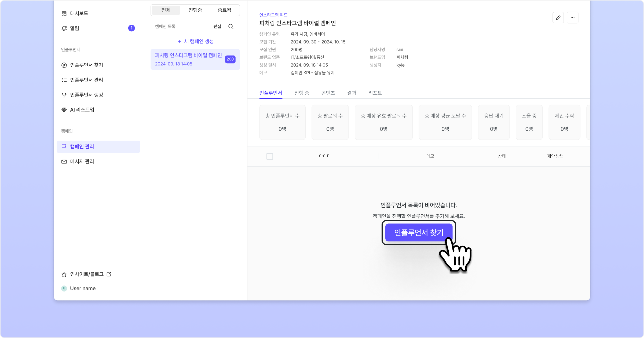The height and width of the screenshot is (338, 644).
Task: Click diamond icon for AI 리스트업
Action: [64, 110]
